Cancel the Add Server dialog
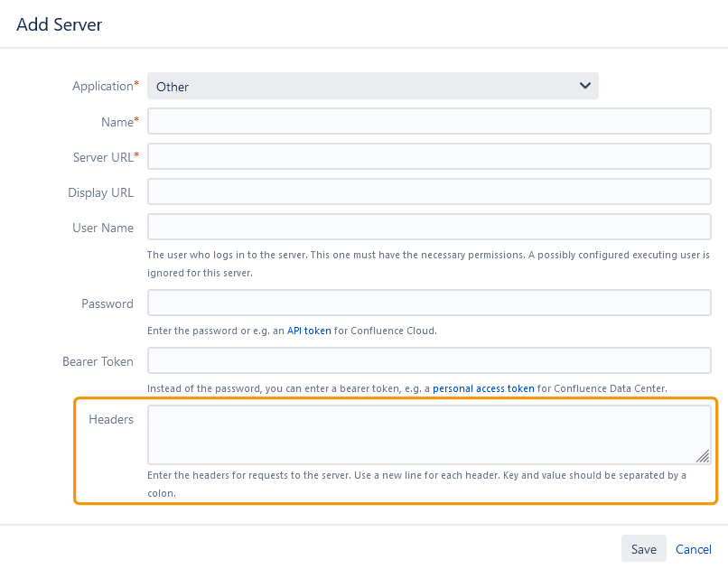The width and height of the screenshot is (728, 569). tap(694, 549)
